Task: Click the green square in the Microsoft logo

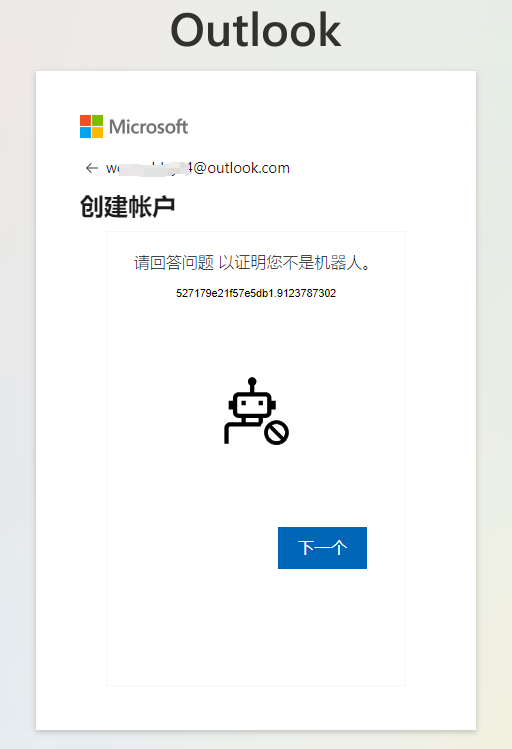Action: coord(97,120)
